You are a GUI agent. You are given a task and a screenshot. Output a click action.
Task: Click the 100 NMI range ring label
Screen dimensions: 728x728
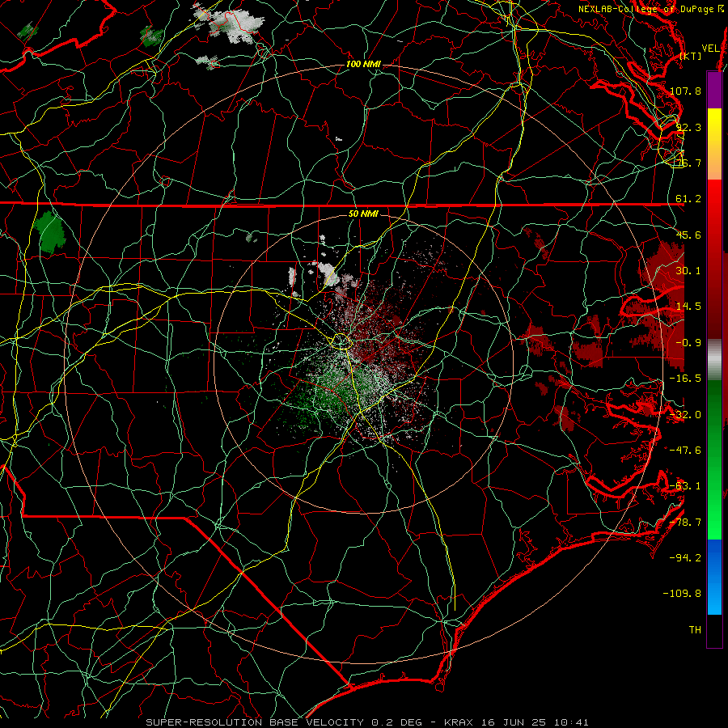(363, 64)
